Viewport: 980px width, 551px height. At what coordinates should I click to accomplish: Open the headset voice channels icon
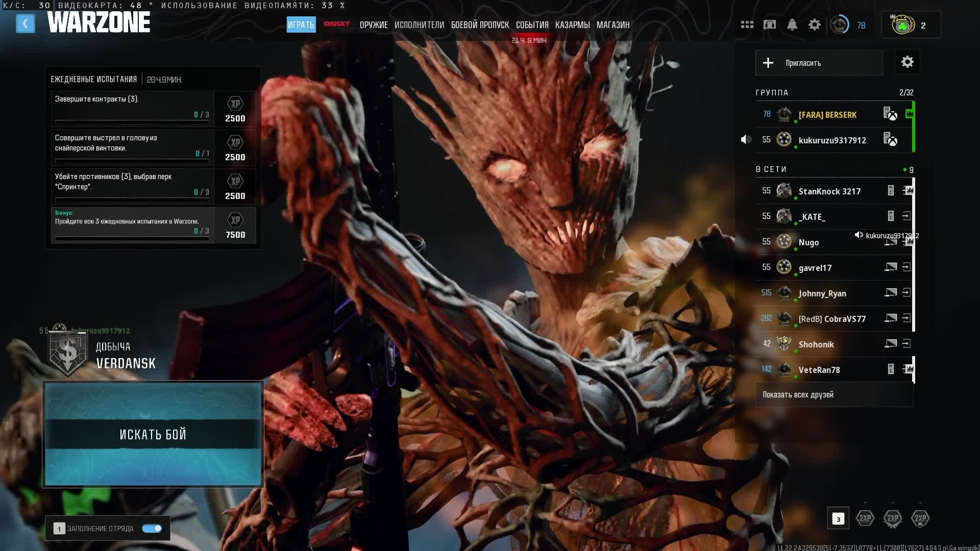(x=769, y=24)
